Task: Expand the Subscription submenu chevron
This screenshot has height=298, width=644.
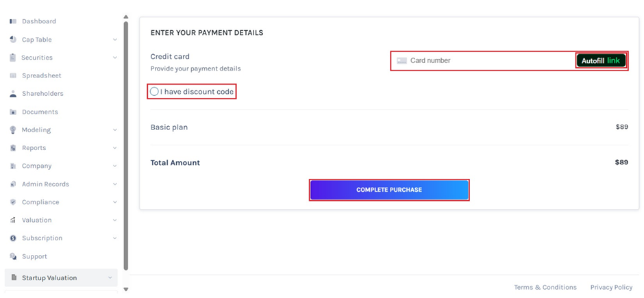Action: [x=114, y=238]
